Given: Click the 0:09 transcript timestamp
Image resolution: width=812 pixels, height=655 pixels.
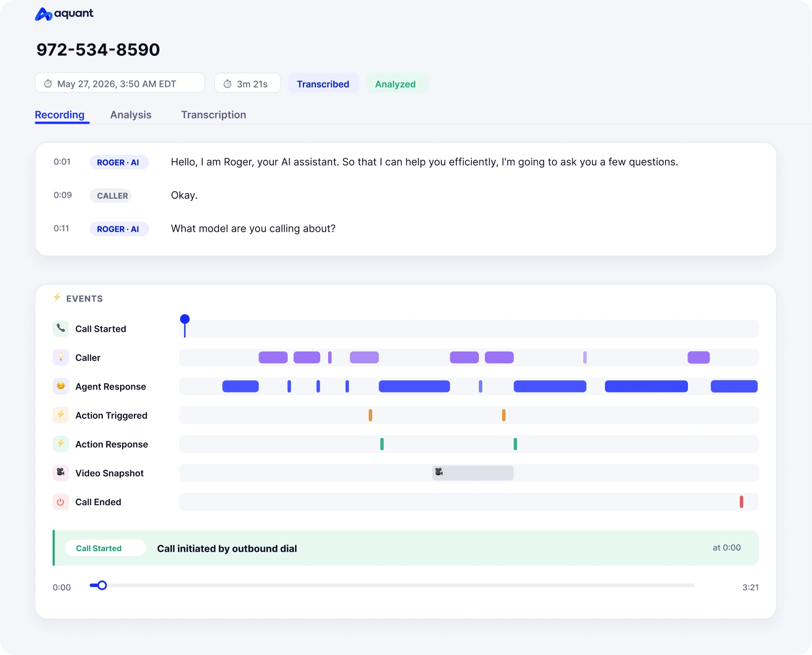Looking at the screenshot, I should 63,195.
